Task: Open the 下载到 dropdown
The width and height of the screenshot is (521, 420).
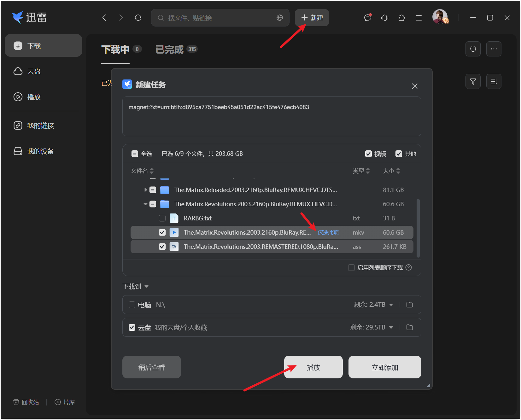Action: click(136, 286)
